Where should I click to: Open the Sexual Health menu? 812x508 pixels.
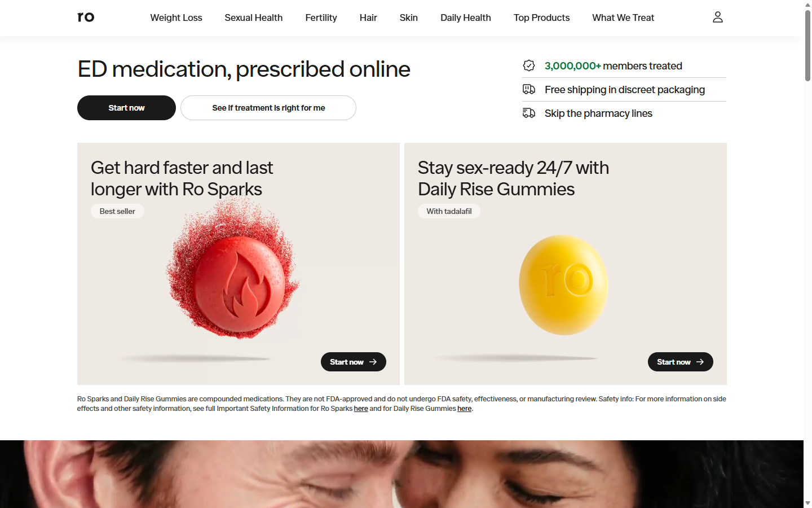tap(254, 17)
